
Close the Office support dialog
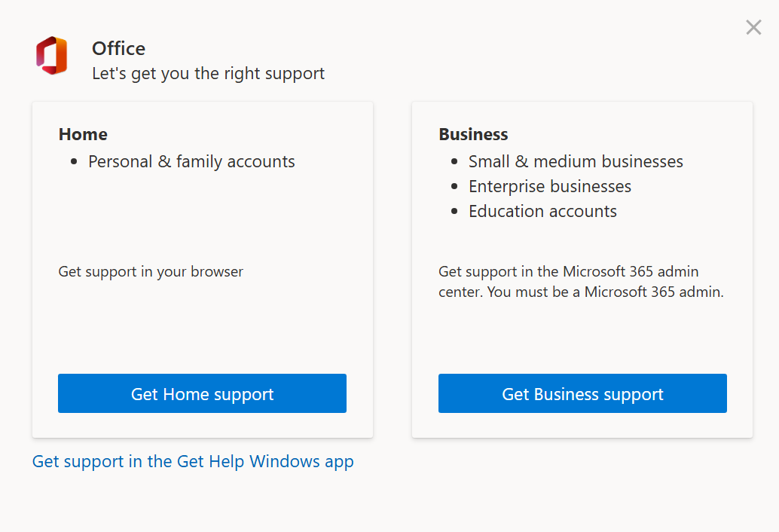pos(753,28)
